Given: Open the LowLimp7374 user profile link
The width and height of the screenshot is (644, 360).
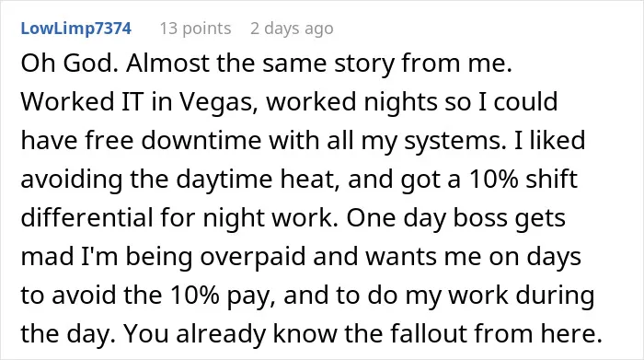Looking at the screenshot, I should pyautogui.click(x=76, y=29).
